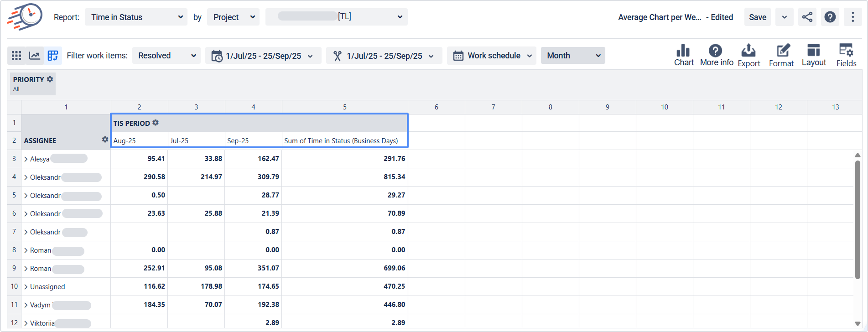The height and width of the screenshot is (332, 868).
Task: Open the three-dot more options menu
Action: (852, 17)
